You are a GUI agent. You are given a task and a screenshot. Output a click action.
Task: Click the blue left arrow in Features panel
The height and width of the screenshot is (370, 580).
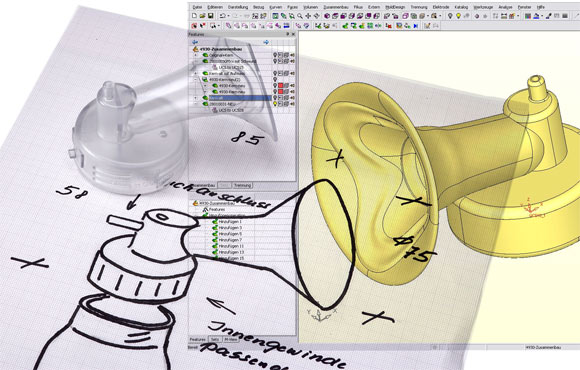click(195, 42)
